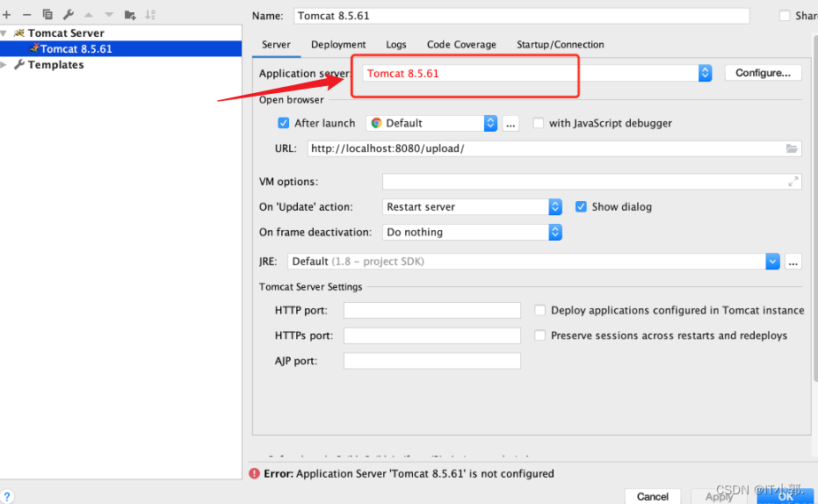The height and width of the screenshot is (504, 818).
Task: Expand the VM options field icon
Action: click(793, 182)
